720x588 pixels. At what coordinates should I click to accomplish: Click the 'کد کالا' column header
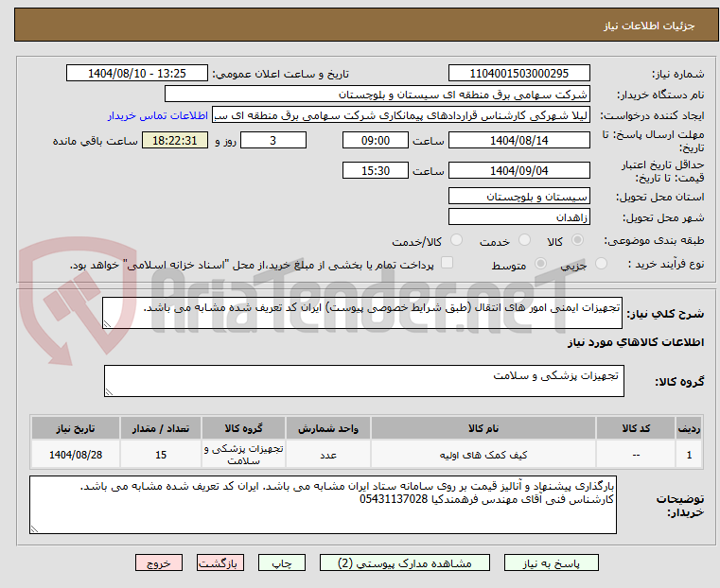point(636,428)
